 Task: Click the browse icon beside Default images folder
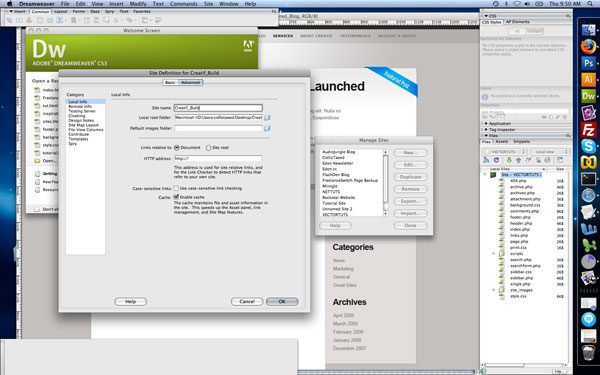[267, 128]
